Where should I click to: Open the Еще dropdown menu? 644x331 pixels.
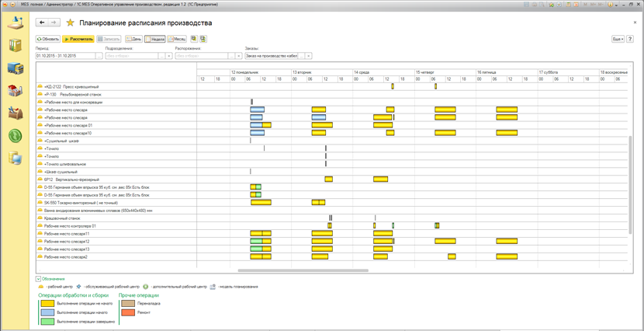click(617, 39)
